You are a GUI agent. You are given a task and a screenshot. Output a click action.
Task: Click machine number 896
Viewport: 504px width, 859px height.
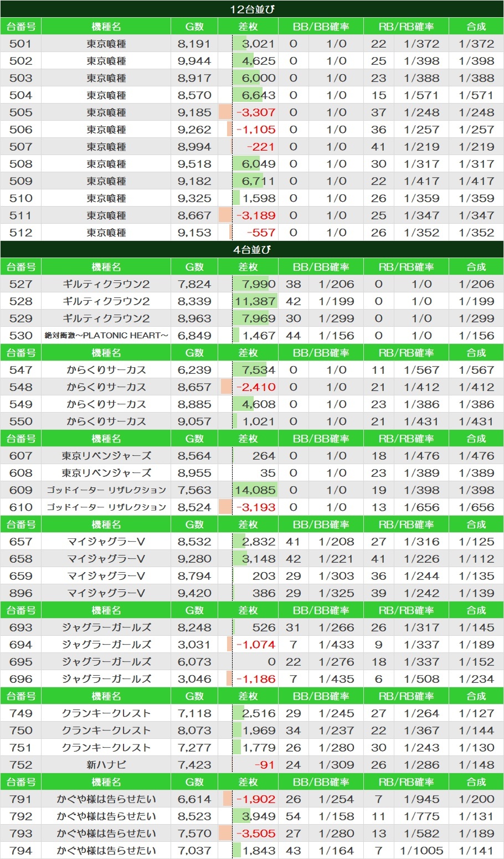pyautogui.click(x=21, y=593)
